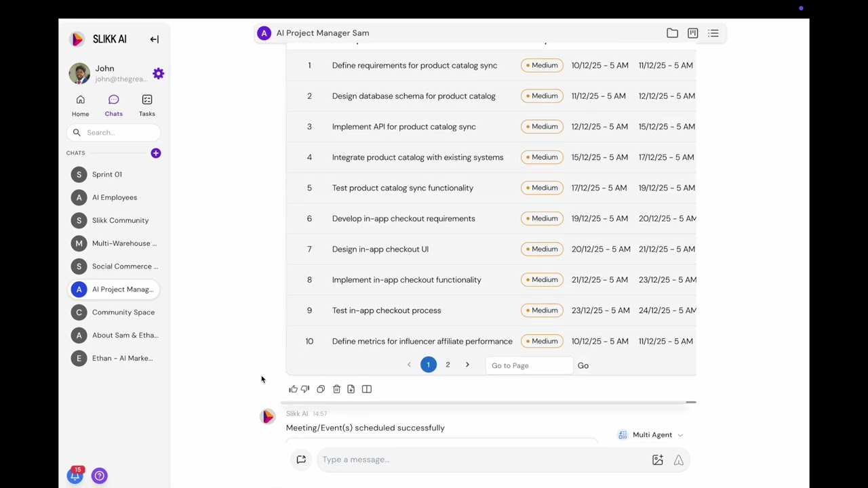The height and width of the screenshot is (488, 868).
Task: Select 'Implement in-app checkout functionality' row
Action: (491, 280)
